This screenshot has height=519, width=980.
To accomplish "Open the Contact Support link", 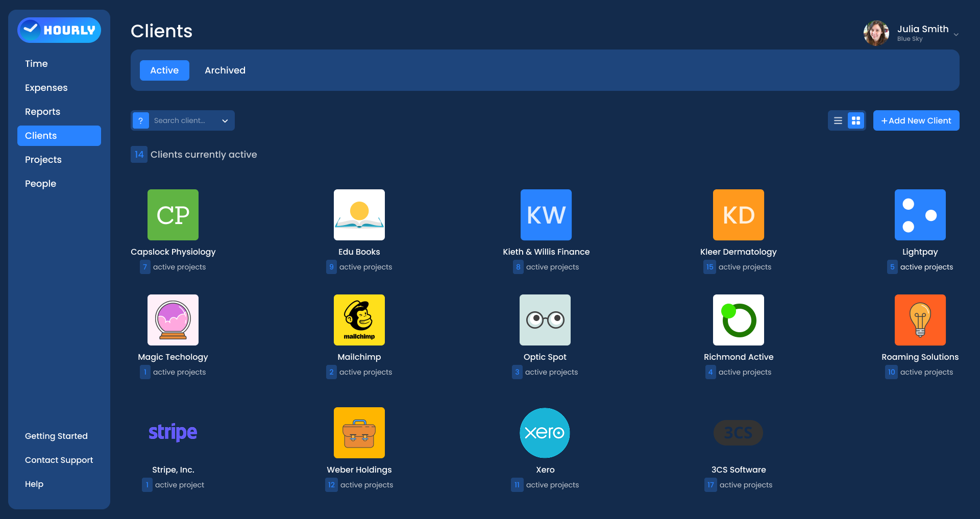I will pos(59,460).
